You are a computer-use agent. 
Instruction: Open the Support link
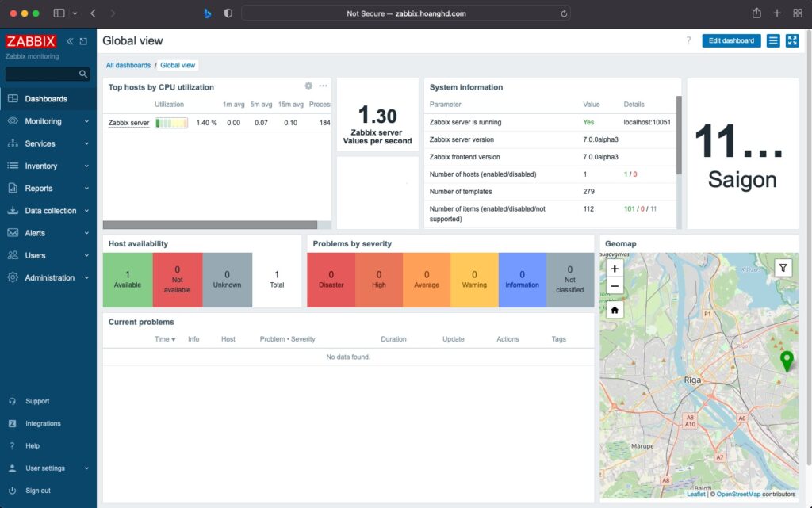pyautogui.click(x=37, y=401)
